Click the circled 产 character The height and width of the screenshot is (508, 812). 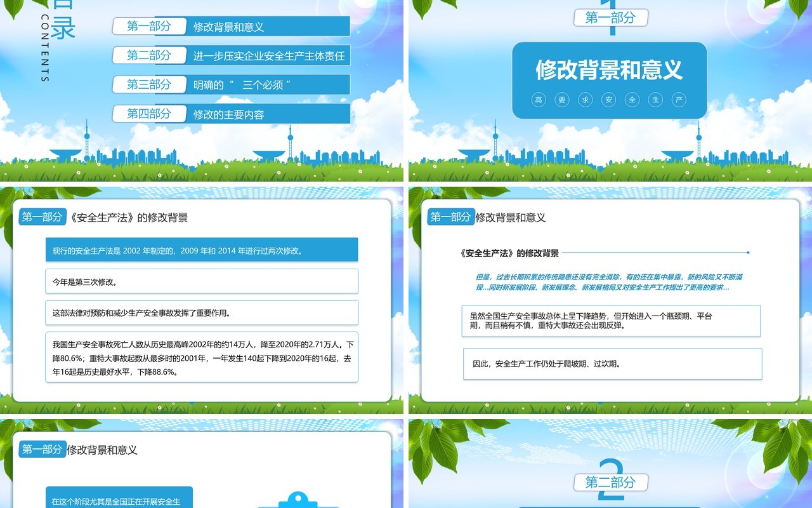[x=679, y=100]
